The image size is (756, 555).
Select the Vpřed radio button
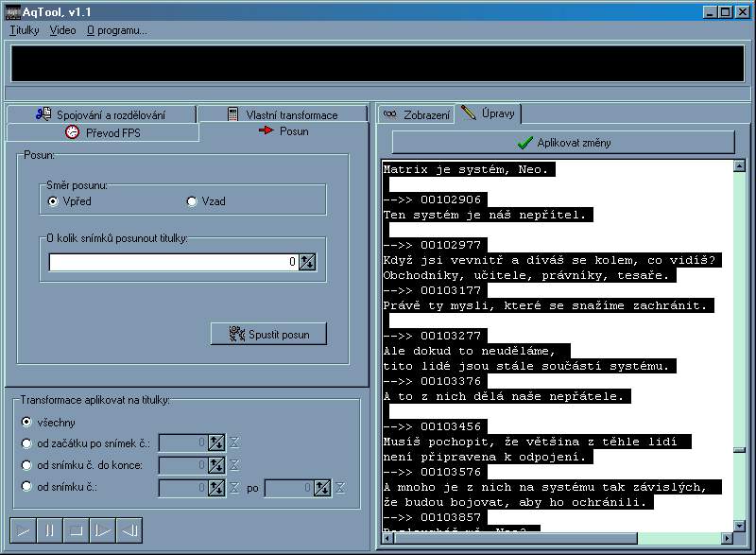53,199
